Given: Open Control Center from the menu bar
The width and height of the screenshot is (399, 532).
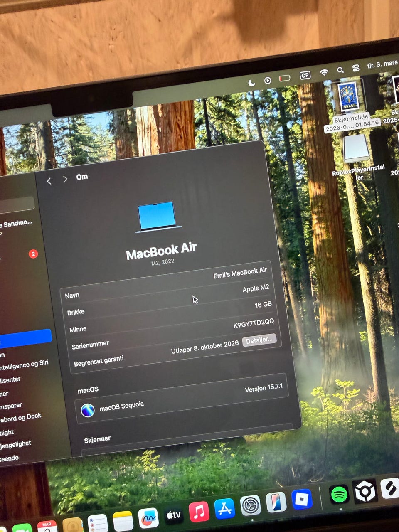Looking at the screenshot, I should pyautogui.click(x=356, y=68).
